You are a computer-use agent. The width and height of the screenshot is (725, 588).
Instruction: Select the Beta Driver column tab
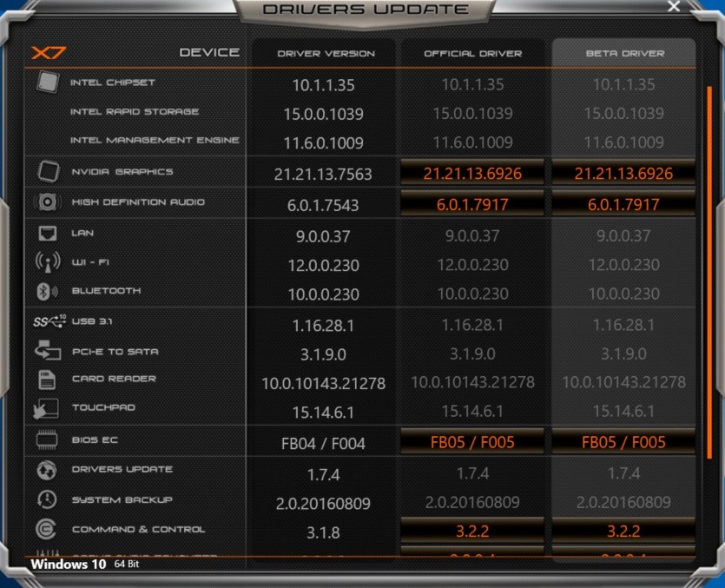click(x=624, y=54)
